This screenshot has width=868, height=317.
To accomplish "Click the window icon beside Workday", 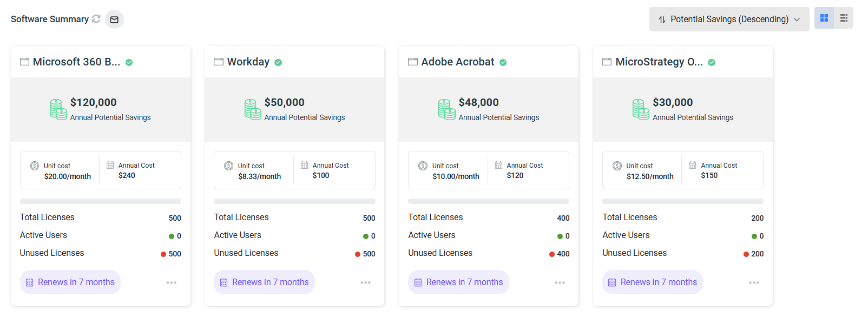I will [x=219, y=62].
